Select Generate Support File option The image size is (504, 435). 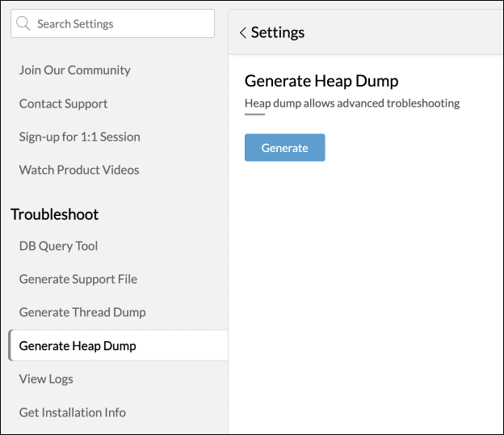(78, 279)
